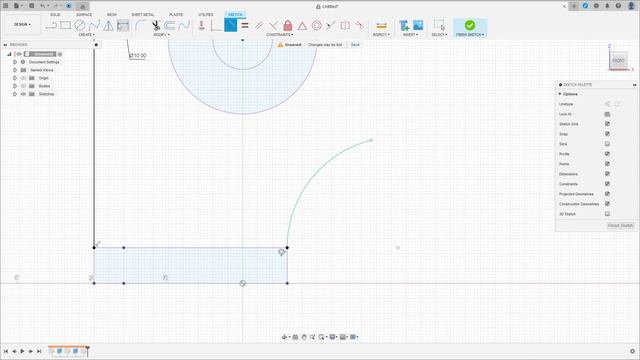Switch to the Utilities tab

click(206, 15)
